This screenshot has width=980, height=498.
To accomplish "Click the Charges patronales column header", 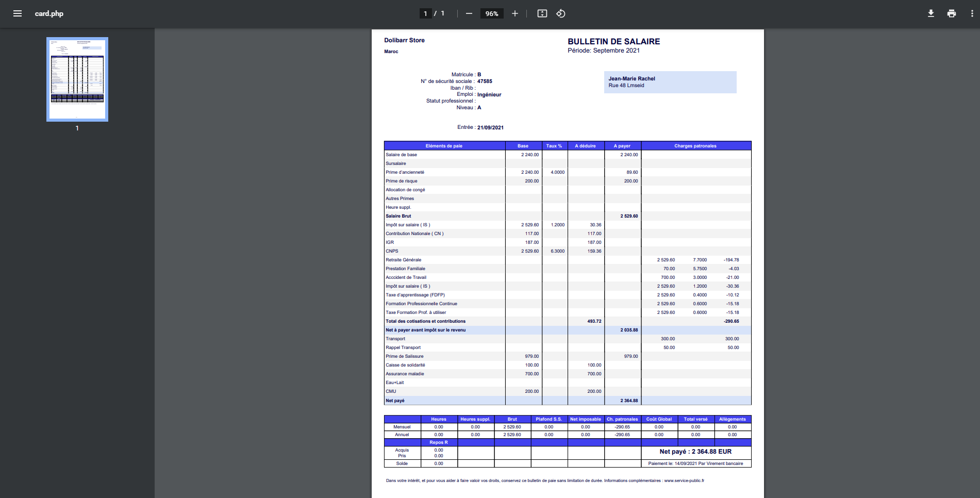I will pos(695,146).
